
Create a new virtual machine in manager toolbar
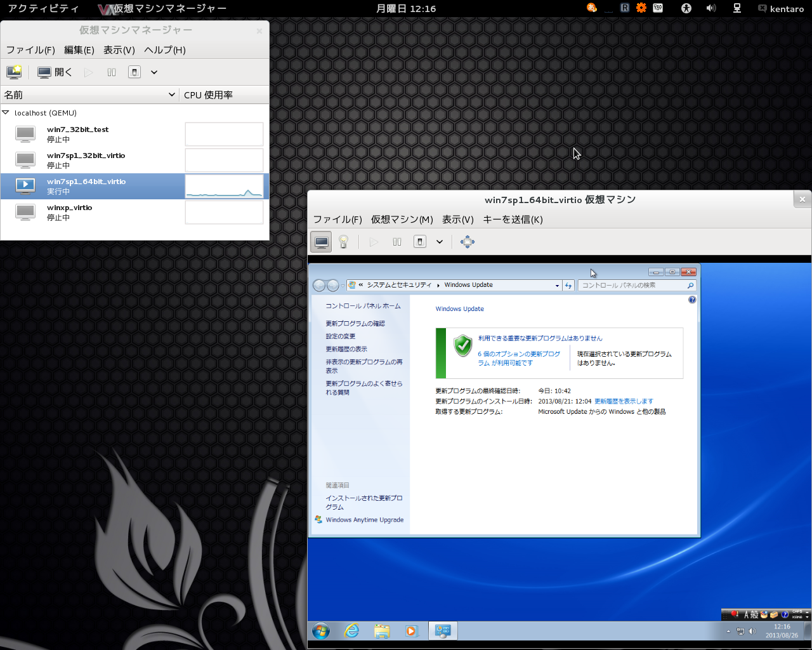(x=14, y=72)
